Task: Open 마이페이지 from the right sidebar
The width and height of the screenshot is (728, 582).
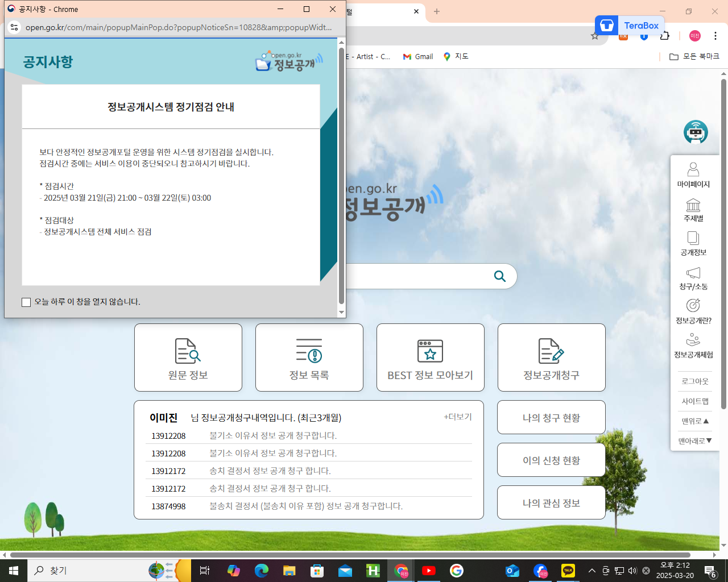Action: coord(693,173)
